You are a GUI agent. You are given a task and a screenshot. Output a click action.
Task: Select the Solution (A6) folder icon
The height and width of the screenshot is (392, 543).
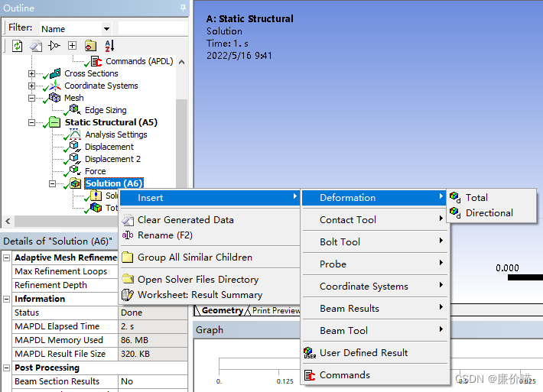point(75,183)
